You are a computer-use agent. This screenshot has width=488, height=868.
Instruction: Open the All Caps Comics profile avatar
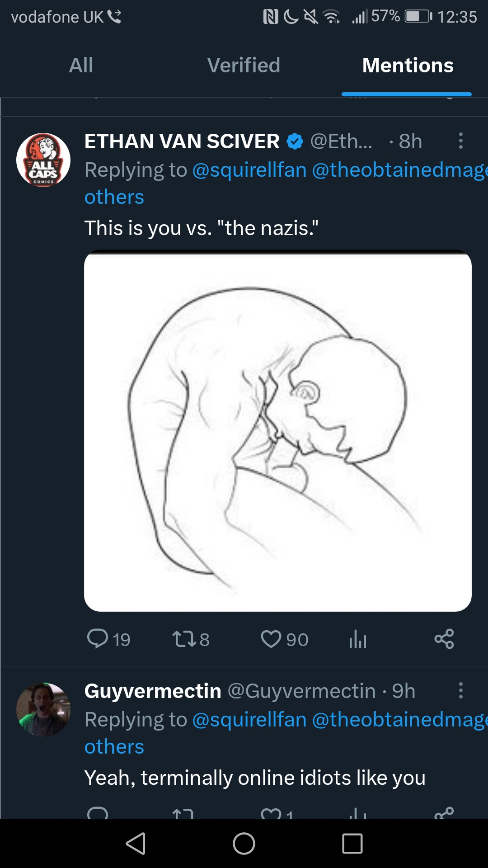pyautogui.click(x=43, y=160)
